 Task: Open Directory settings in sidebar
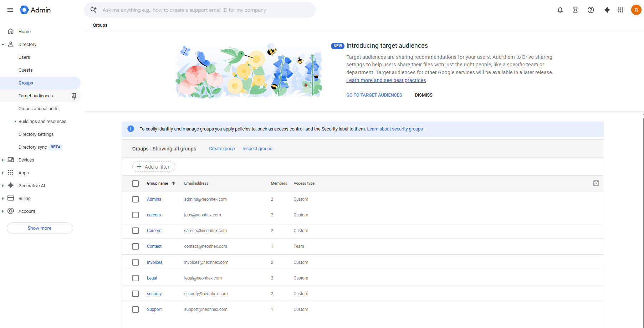[36, 134]
